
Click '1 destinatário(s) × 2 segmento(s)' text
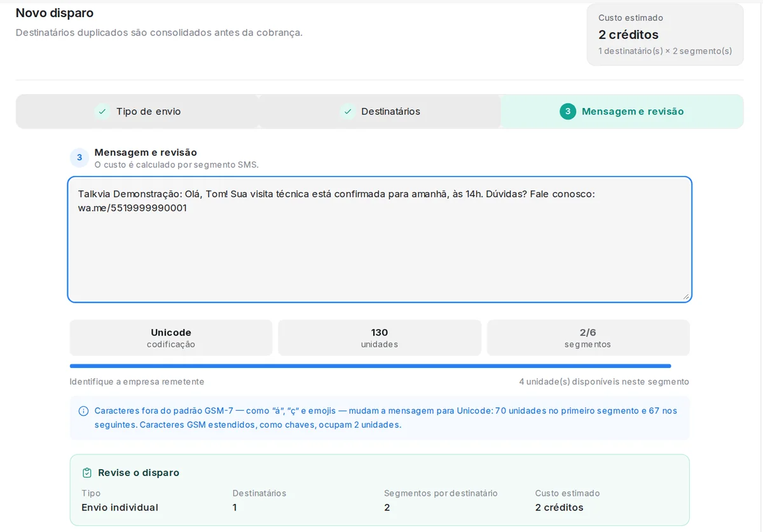665,51
